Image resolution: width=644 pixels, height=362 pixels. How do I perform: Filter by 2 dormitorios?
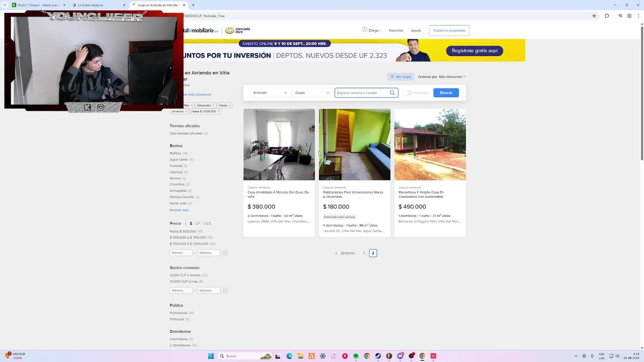coord(183,345)
